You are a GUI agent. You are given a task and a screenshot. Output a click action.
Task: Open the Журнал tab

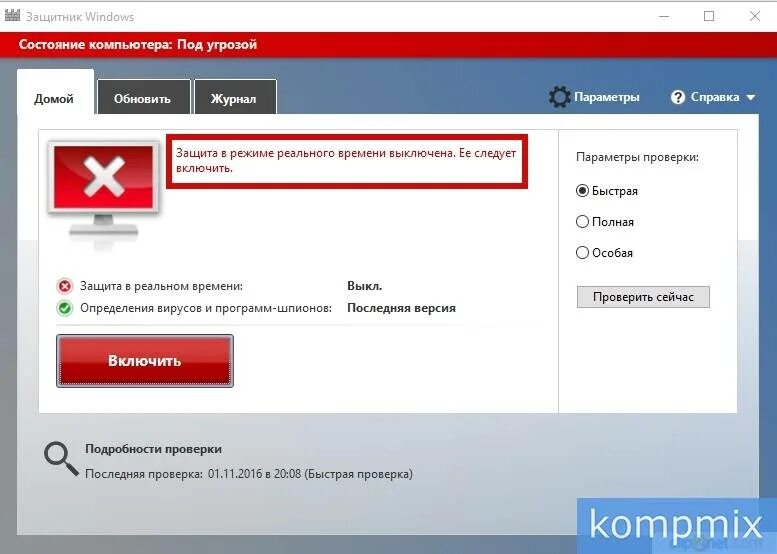point(235,97)
